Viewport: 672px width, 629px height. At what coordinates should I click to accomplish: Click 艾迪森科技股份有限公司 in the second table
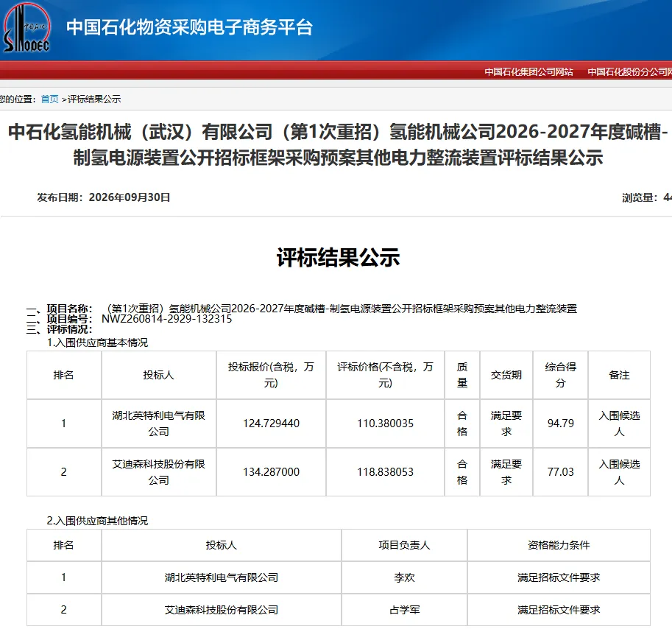pos(221,610)
